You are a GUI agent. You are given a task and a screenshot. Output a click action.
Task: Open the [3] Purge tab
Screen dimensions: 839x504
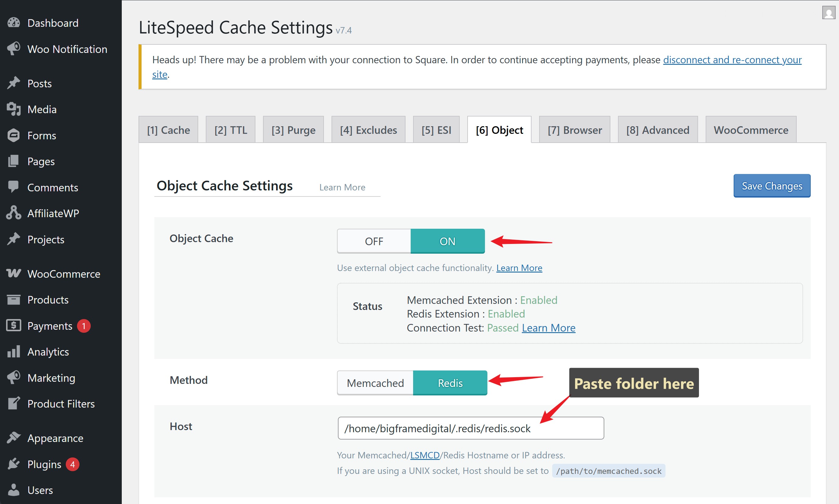293,130
